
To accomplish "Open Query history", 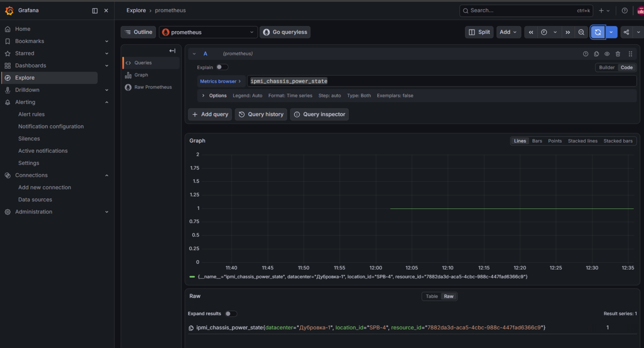I will point(261,114).
